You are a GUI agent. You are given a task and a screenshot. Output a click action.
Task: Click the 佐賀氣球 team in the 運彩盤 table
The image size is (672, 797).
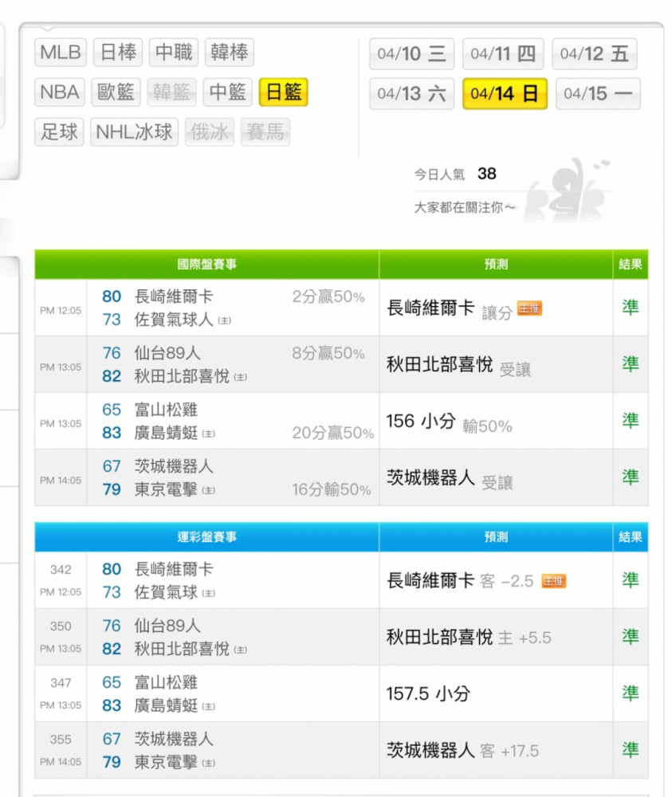tap(166, 593)
